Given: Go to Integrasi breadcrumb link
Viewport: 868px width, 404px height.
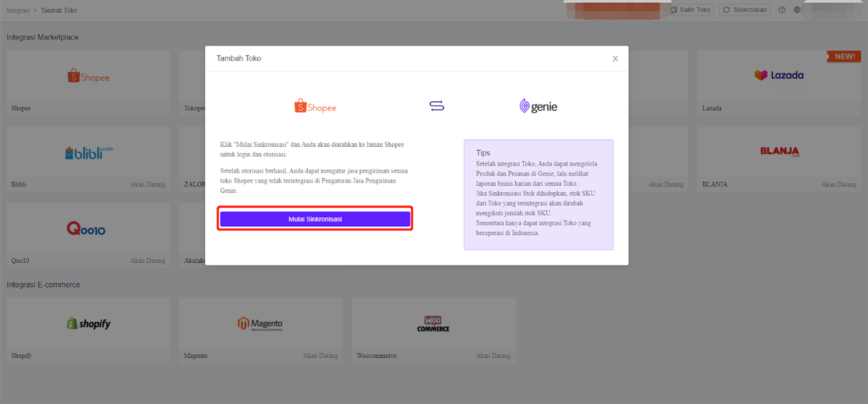Looking at the screenshot, I should pos(17,10).
